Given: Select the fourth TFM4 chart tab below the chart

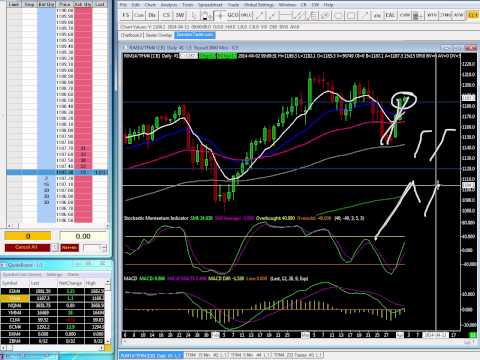Looking at the screenshot, I should point(297,356).
